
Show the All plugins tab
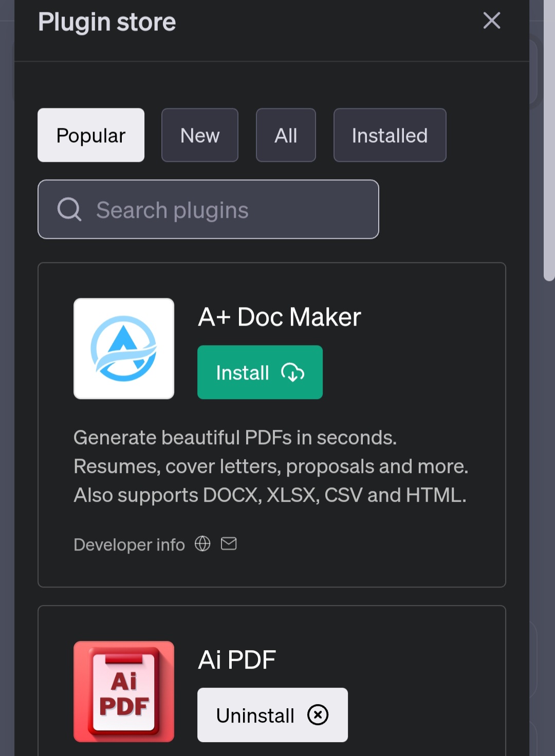[x=286, y=135]
